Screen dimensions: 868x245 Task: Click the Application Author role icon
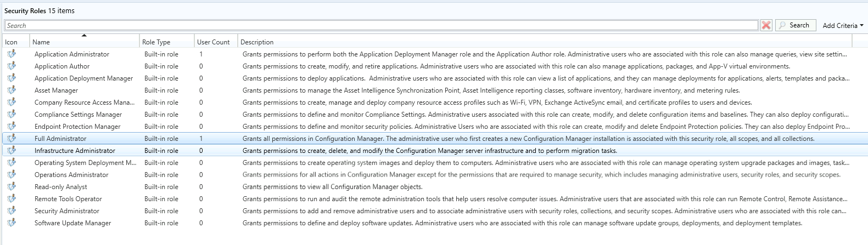(12, 66)
